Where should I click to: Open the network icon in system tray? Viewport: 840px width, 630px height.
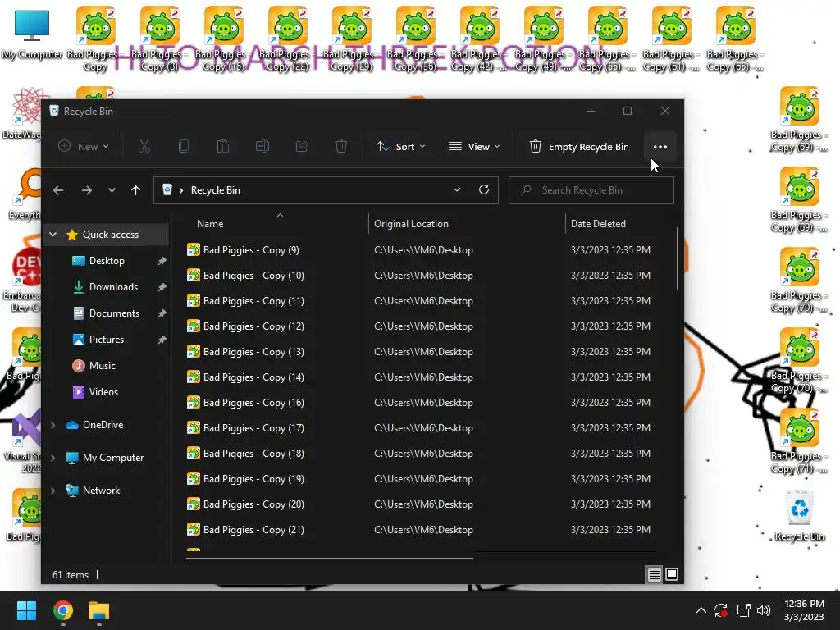743,610
